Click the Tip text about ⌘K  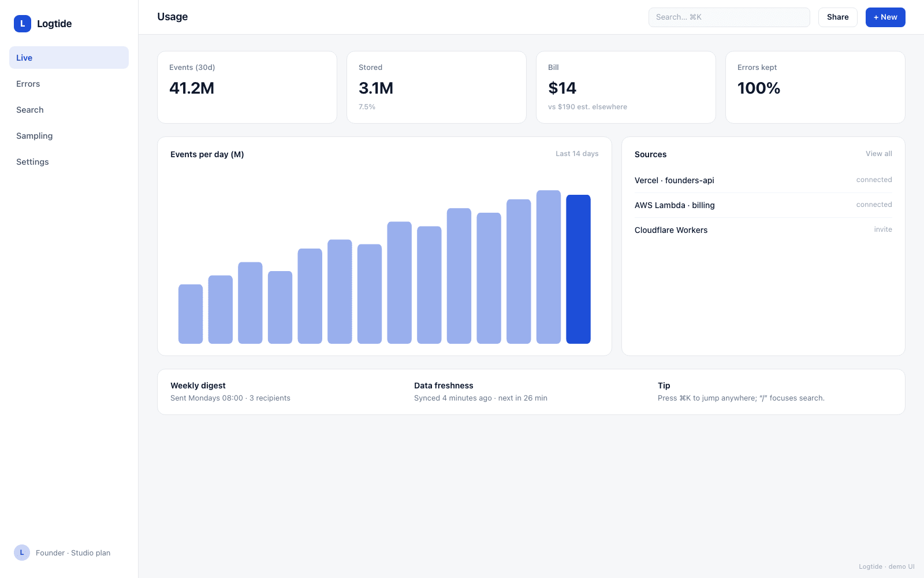click(741, 398)
